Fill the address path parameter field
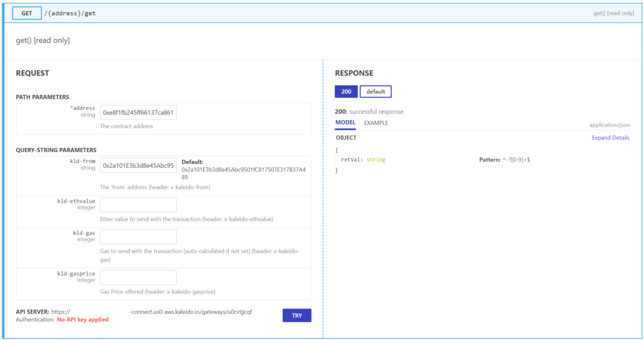The width and height of the screenshot is (644, 340). (x=138, y=113)
